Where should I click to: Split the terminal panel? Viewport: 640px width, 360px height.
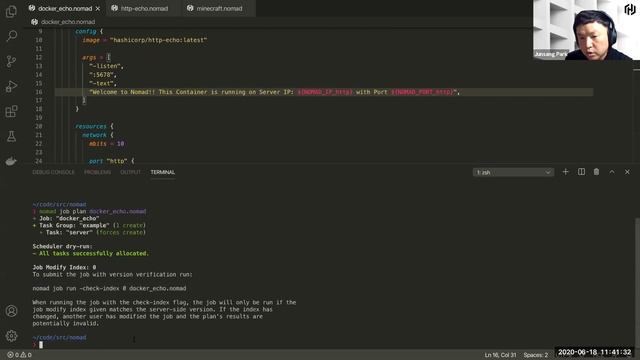point(581,172)
